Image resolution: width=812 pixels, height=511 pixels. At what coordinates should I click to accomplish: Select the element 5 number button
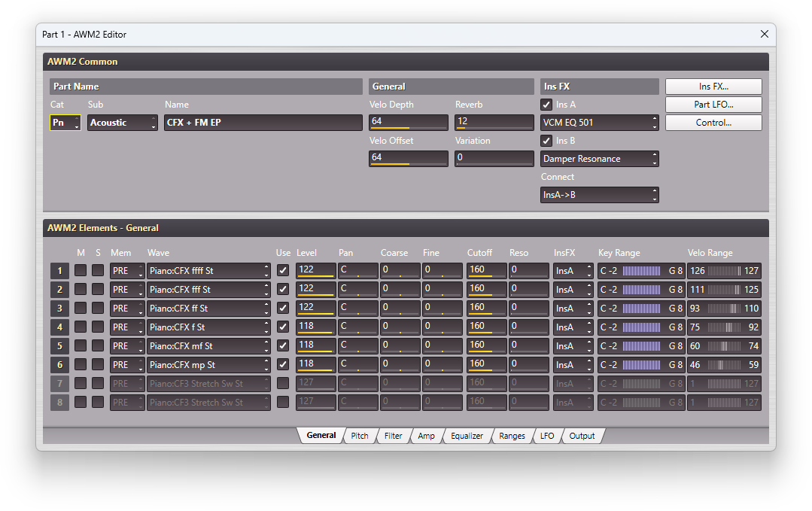coord(59,346)
